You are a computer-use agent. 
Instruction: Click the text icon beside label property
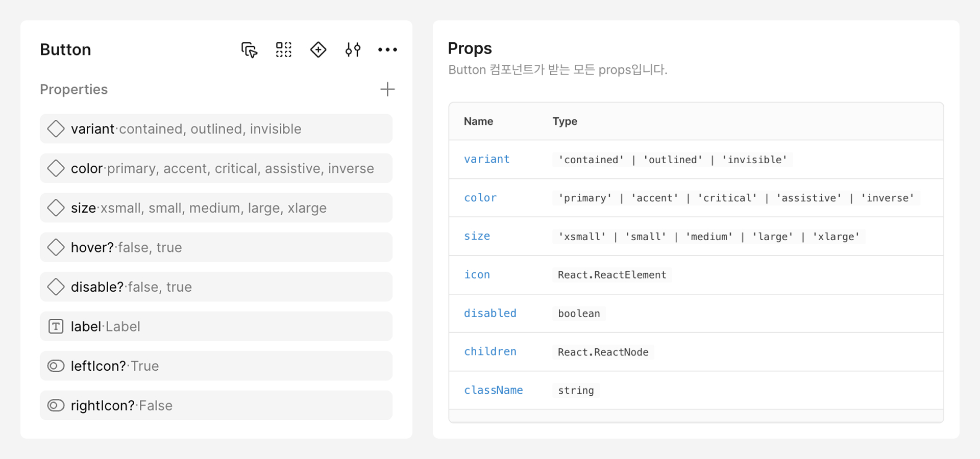(56, 326)
